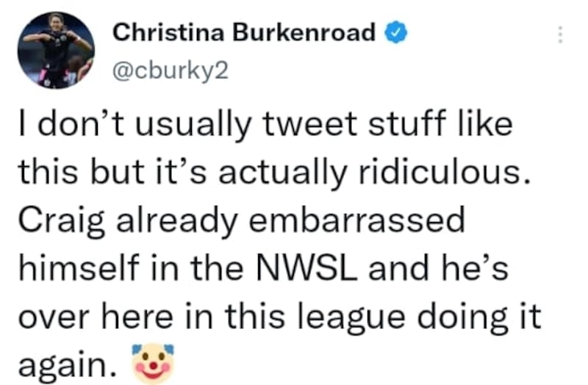
Task: Click the clown face emoji
Action: [153, 363]
